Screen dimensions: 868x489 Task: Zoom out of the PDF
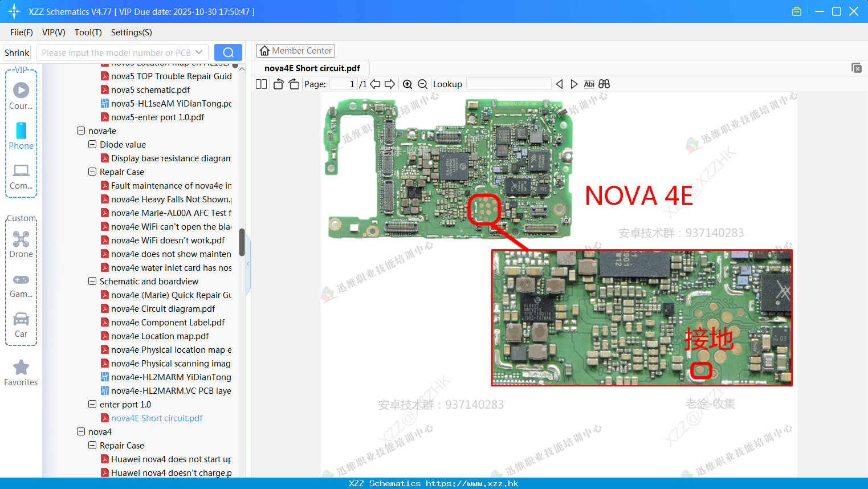coord(422,84)
